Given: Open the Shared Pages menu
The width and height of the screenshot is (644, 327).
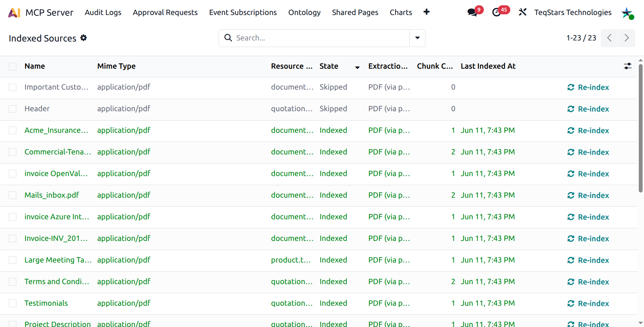Looking at the screenshot, I should click(x=355, y=12).
